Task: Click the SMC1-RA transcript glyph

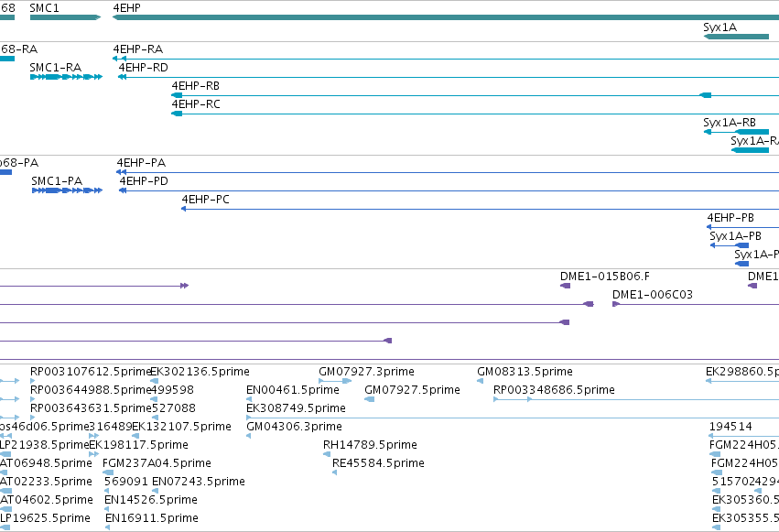Action: 66,77
